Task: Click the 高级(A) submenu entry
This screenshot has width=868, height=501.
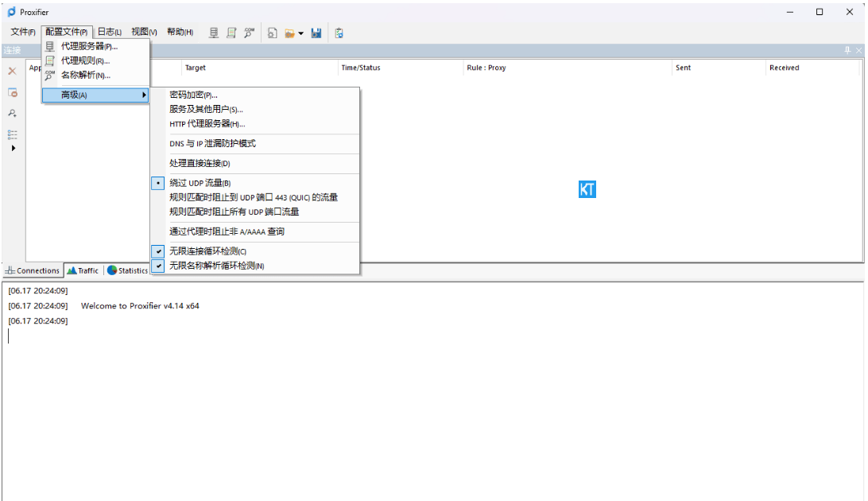Action: coord(95,95)
